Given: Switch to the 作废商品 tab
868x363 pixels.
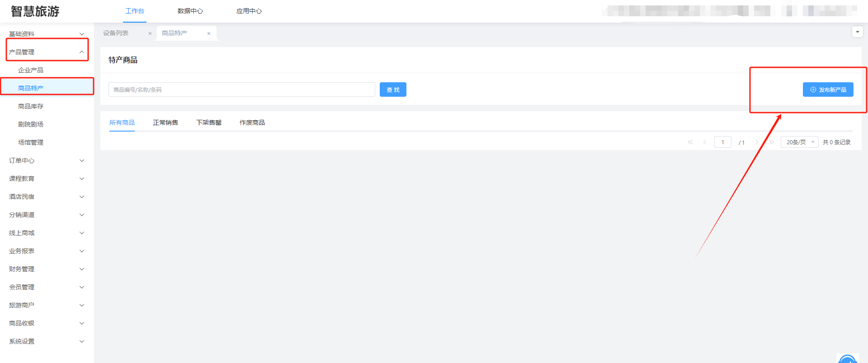Looking at the screenshot, I should [x=252, y=123].
